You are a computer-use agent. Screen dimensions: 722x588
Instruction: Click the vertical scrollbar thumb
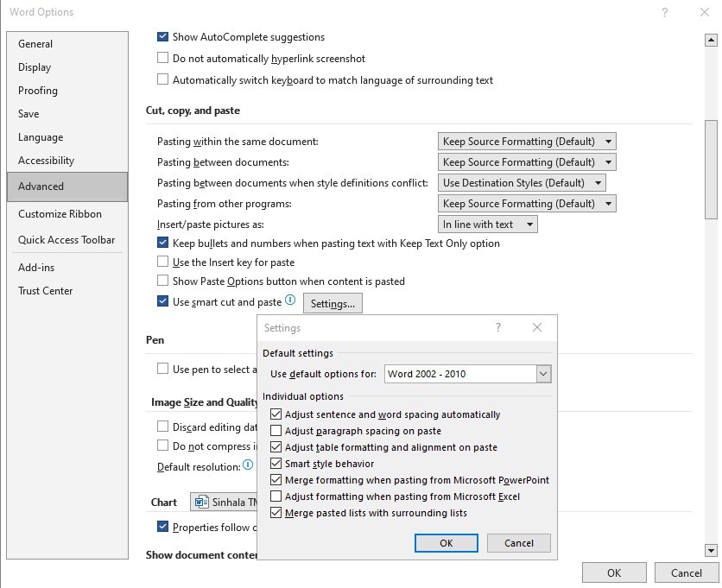point(711,169)
